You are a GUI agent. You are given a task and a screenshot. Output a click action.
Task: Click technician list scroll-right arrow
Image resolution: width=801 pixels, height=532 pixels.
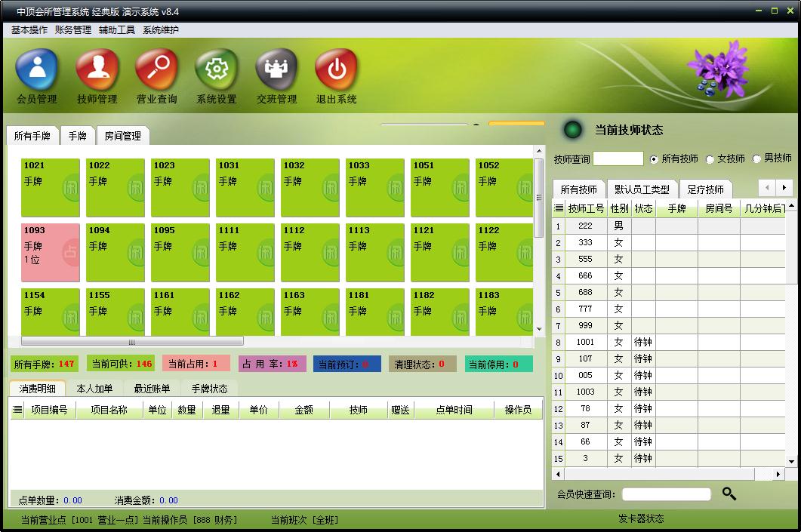tap(778, 475)
